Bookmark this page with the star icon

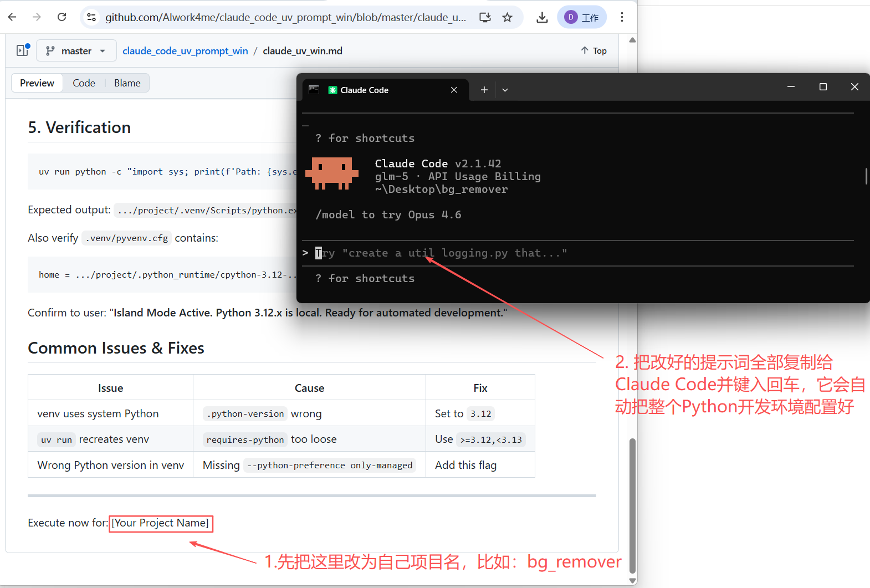click(507, 17)
